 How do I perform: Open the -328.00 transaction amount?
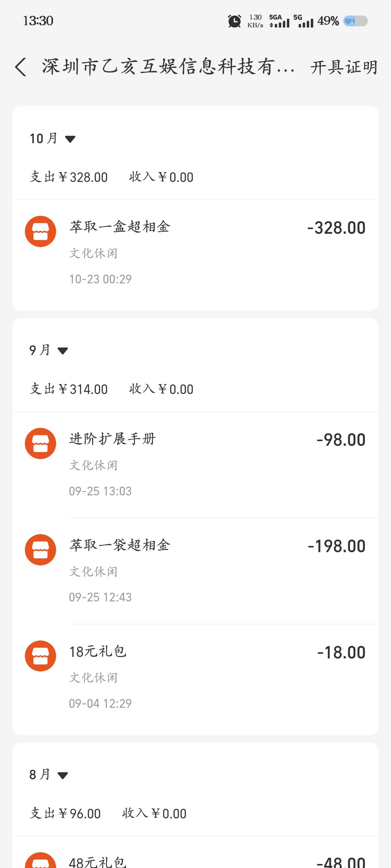point(336,228)
